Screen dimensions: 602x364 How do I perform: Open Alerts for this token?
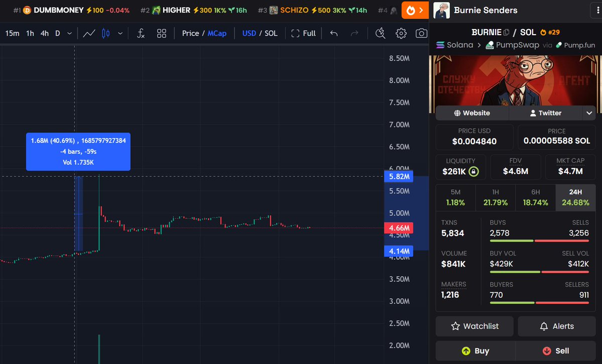pos(557,326)
